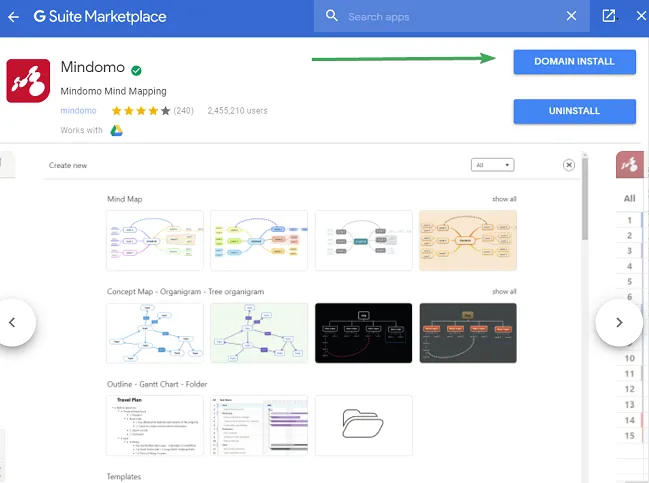
Task: Show next screenshot with right chevron
Action: point(618,322)
